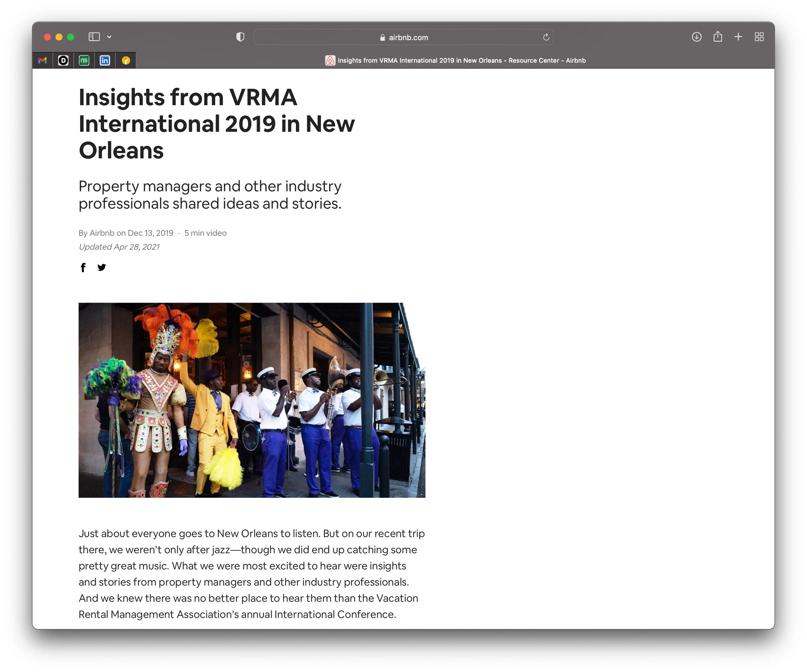Show downloads list
The width and height of the screenshot is (807, 672).
(696, 37)
